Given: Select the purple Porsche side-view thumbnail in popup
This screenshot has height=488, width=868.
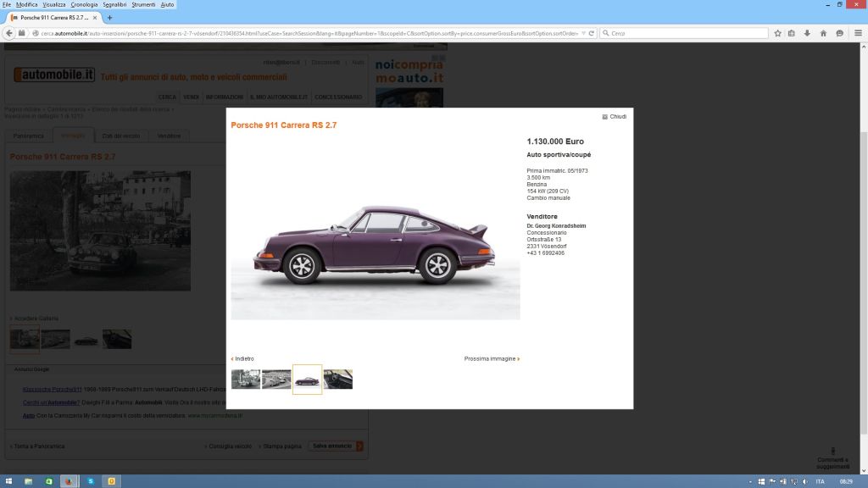Looking at the screenshot, I should pyautogui.click(x=307, y=379).
